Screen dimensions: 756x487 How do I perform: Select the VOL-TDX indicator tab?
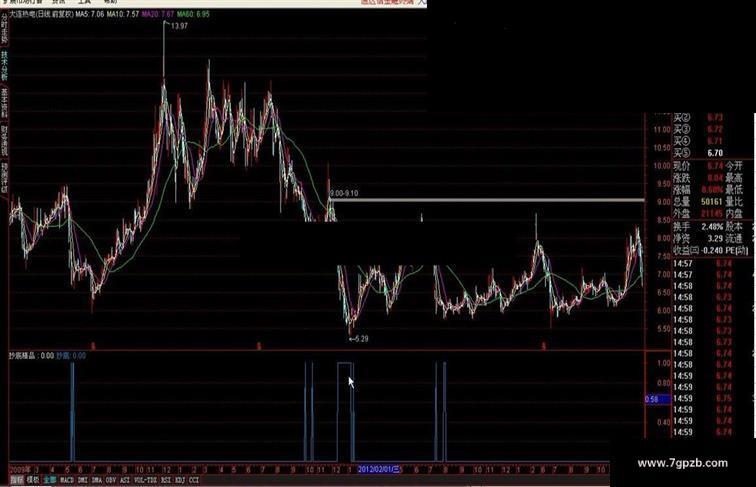pyautogui.click(x=145, y=480)
